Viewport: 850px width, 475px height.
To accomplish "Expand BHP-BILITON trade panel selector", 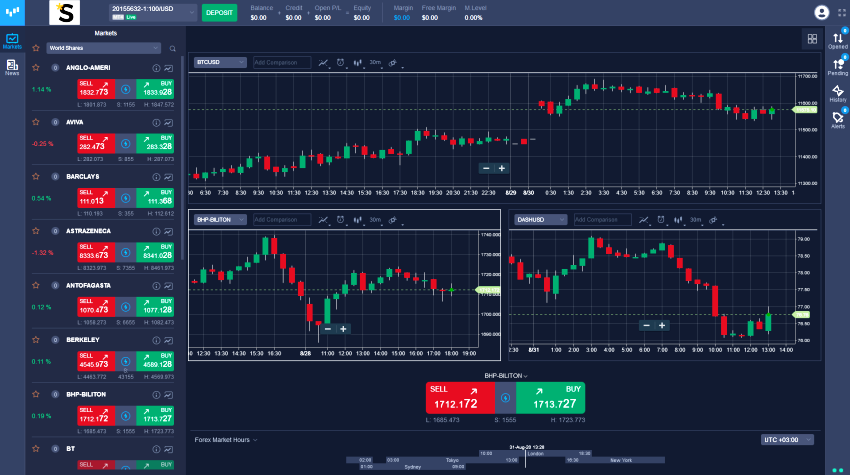I will pyautogui.click(x=506, y=376).
